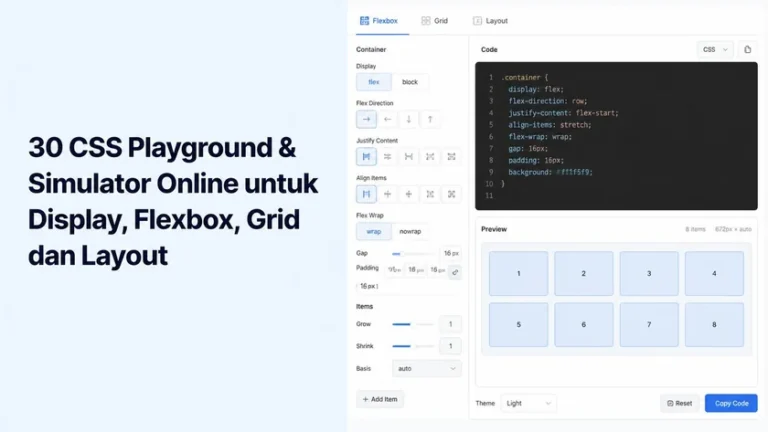
Task: Click the Grow value field
Action: point(451,324)
